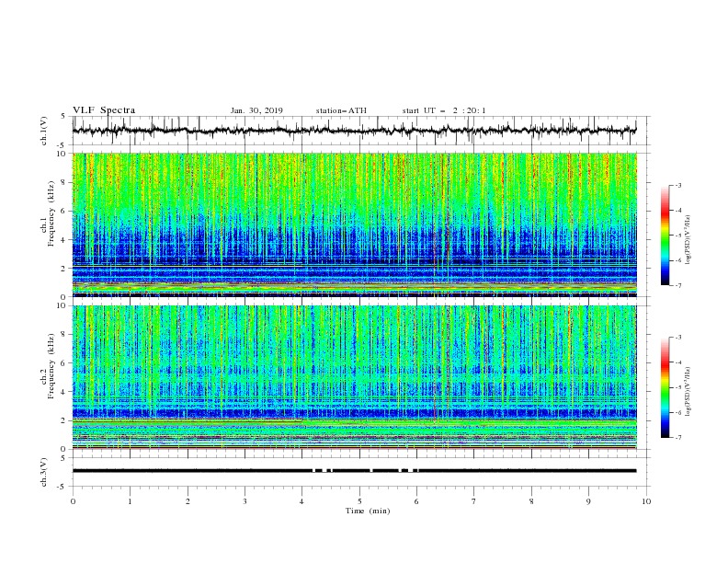Click the 'station=ATH' label
The height and width of the screenshot is (563, 728).
341,110
